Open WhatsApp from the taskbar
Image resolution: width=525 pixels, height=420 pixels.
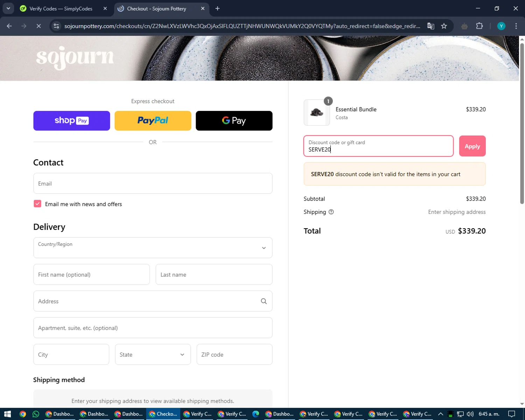pyautogui.click(x=36, y=414)
